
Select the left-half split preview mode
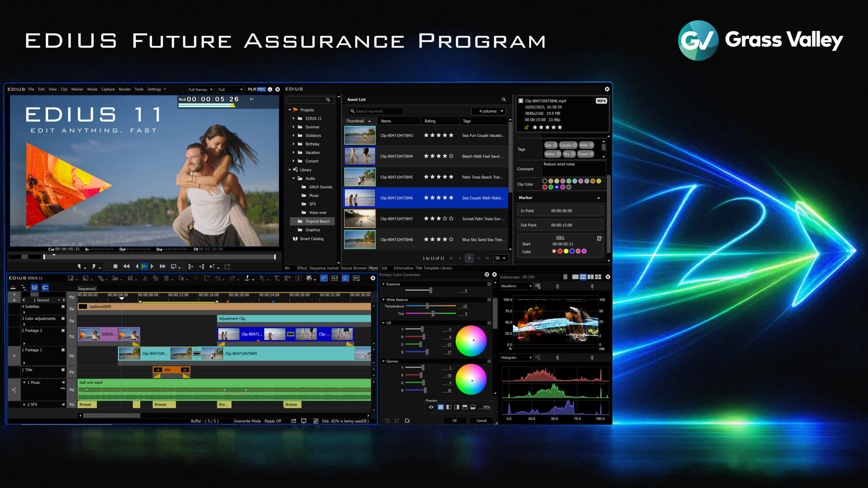pos(449,407)
